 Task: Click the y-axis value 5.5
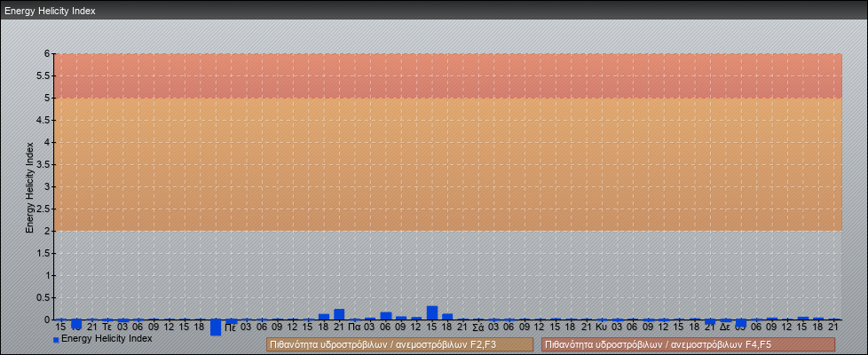click(43, 75)
